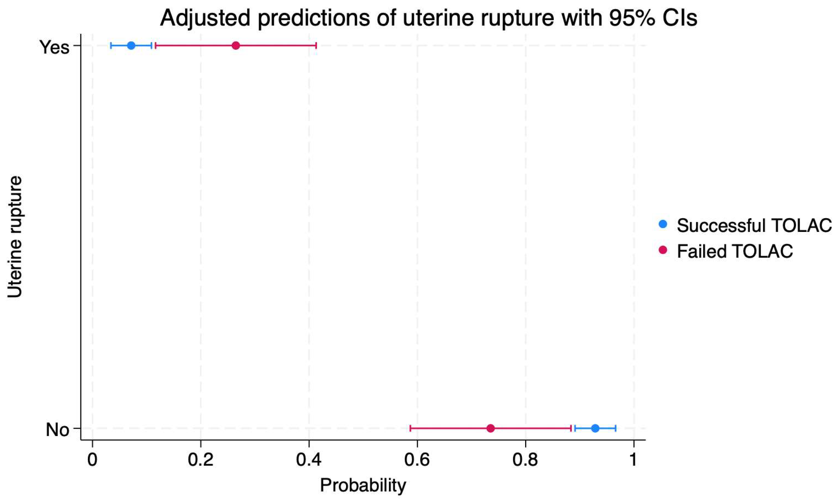Viewport: 839px width, 504px height.
Task: Click the No category label
Action: 58,430
